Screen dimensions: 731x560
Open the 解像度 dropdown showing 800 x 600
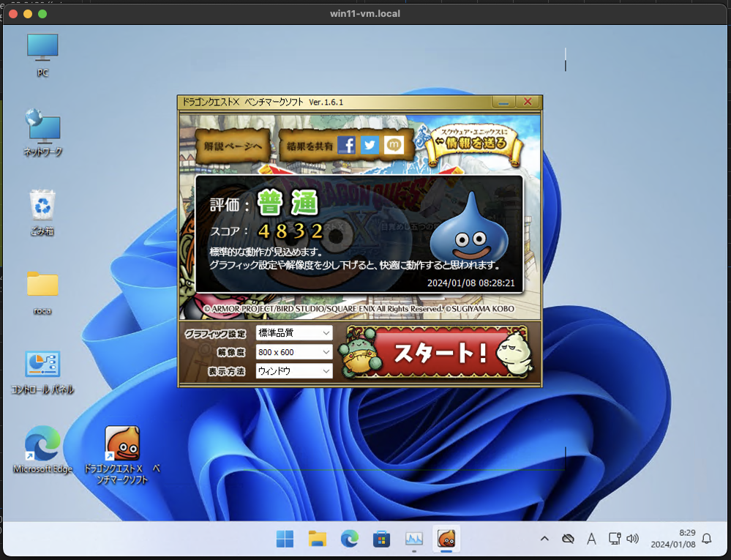pyautogui.click(x=294, y=352)
